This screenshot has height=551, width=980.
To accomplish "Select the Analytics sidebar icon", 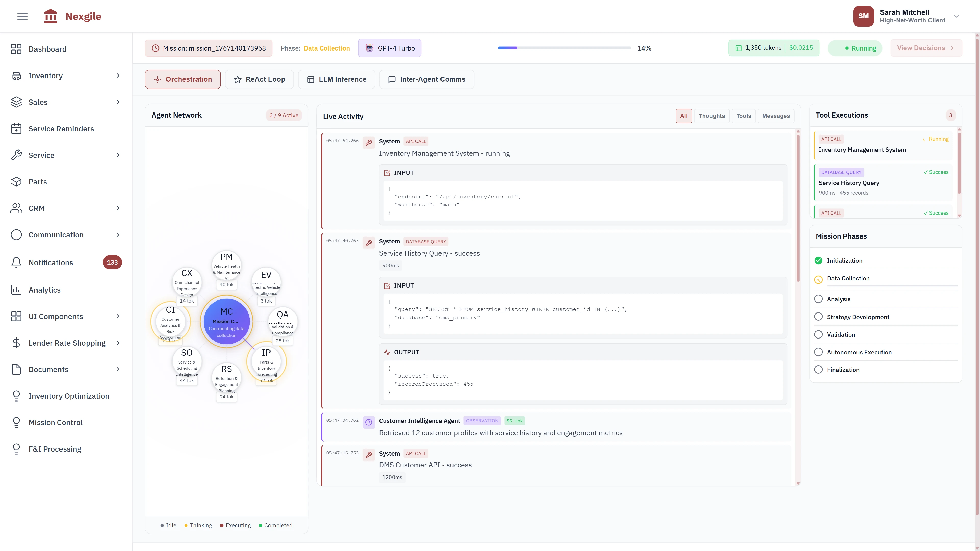I will [x=16, y=290].
